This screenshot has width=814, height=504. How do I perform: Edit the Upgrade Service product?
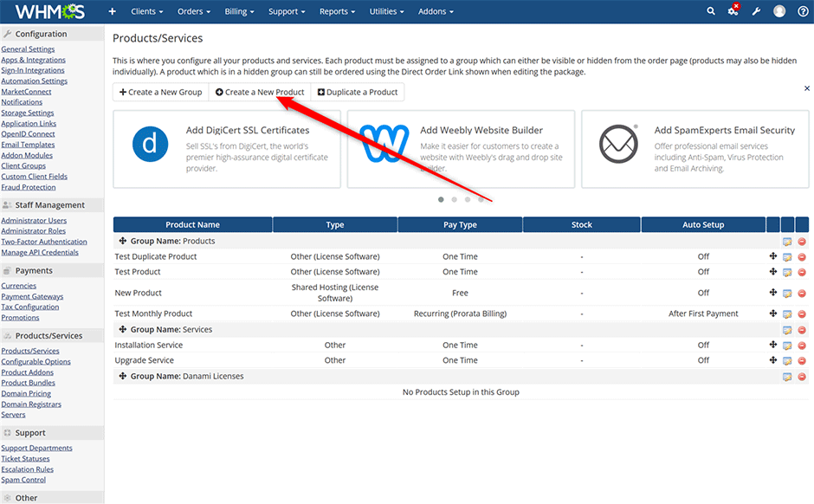pos(787,360)
